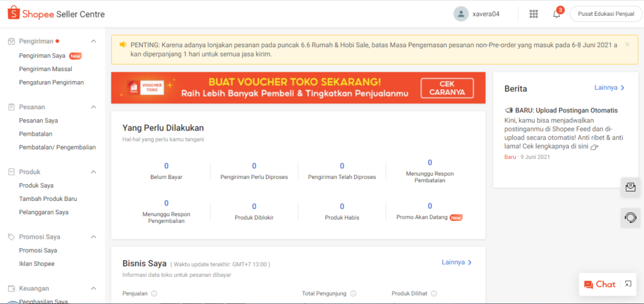Click CEK CARANYA on voucher banner
The width and height of the screenshot is (644, 304).
(x=447, y=88)
